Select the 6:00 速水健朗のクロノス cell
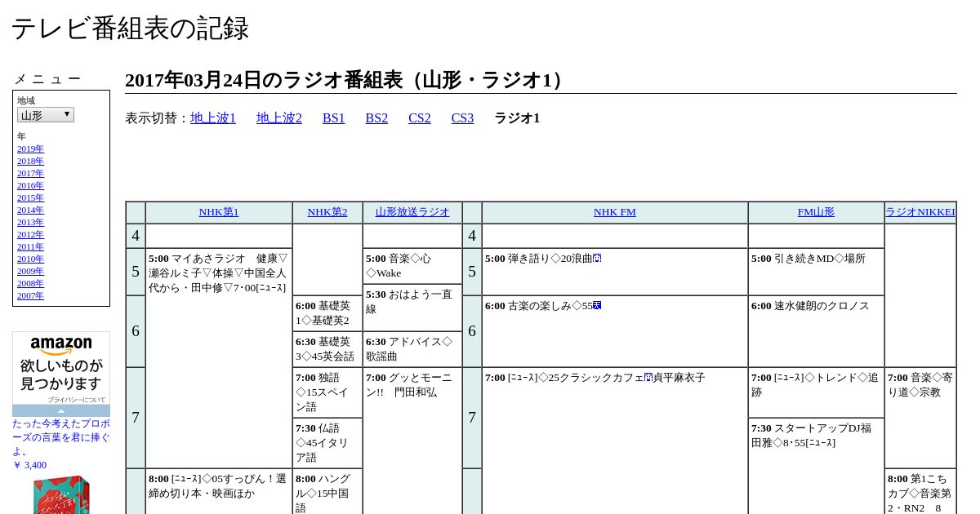Viewport: 980px width, 514px height. pyautogui.click(x=816, y=331)
